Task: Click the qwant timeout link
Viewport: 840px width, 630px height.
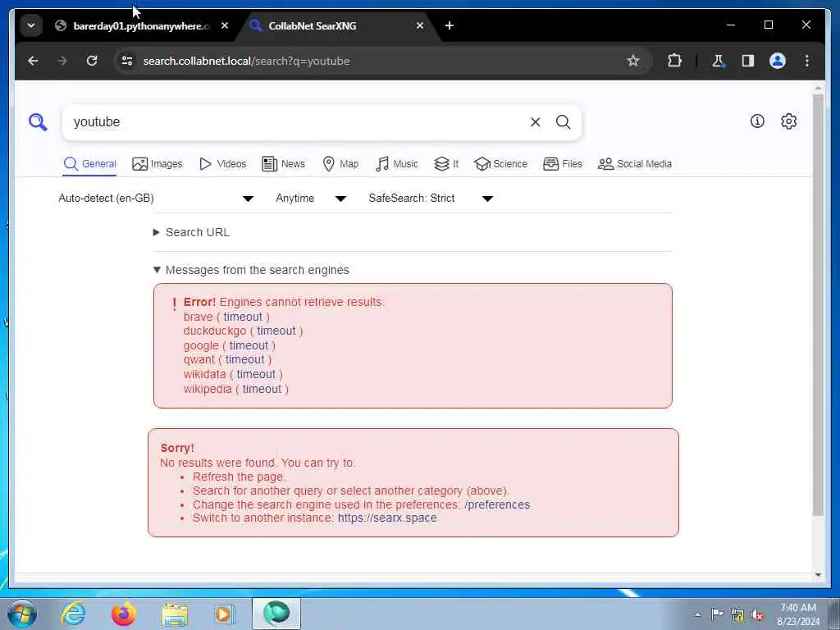Action: coord(244,359)
